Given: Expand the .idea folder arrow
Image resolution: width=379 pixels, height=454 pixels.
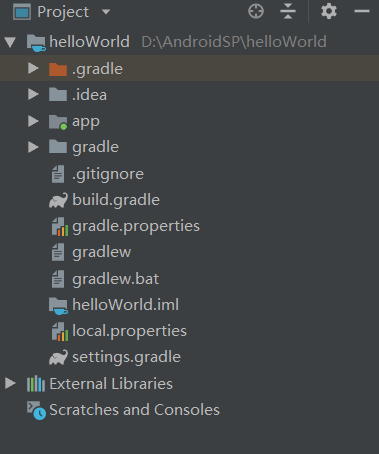Looking at the screenshot, I should [33, 94].
